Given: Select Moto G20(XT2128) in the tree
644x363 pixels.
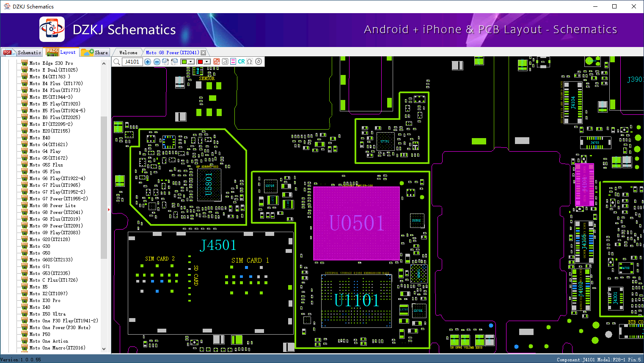Looking at the screenshot, I should pos(50,239).
